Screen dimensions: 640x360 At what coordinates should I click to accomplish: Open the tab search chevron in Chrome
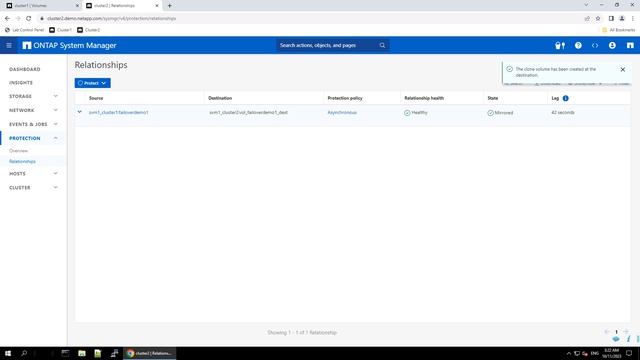point(586,5)
